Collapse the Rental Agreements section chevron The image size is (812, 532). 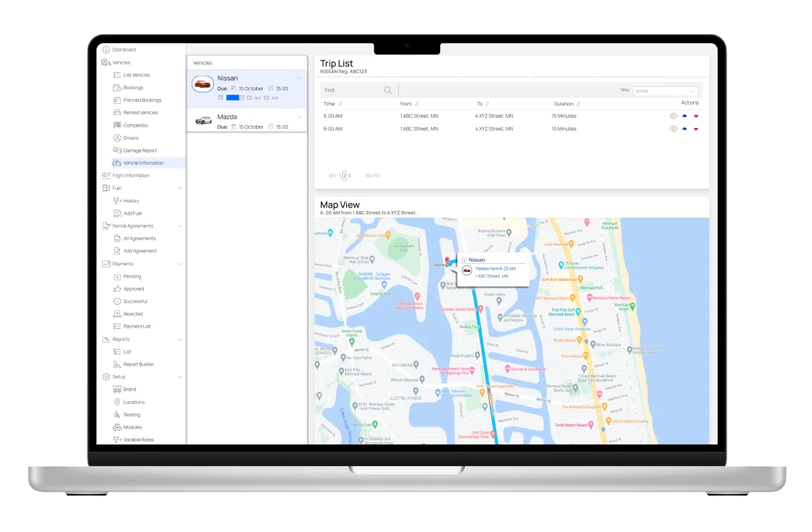[x=180, y=226]
